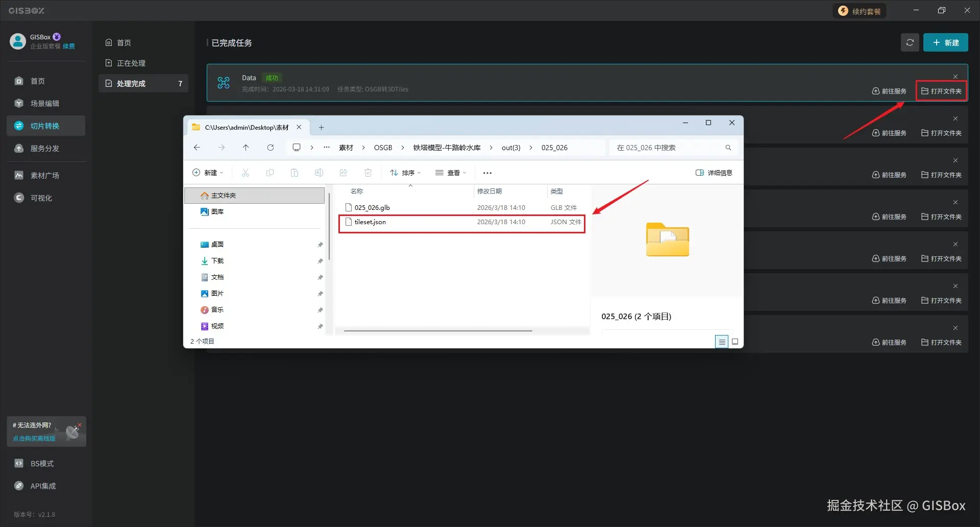This screenshot has height=527, width=980.
Task: Switch to BS模式
Action: point(41,464)
